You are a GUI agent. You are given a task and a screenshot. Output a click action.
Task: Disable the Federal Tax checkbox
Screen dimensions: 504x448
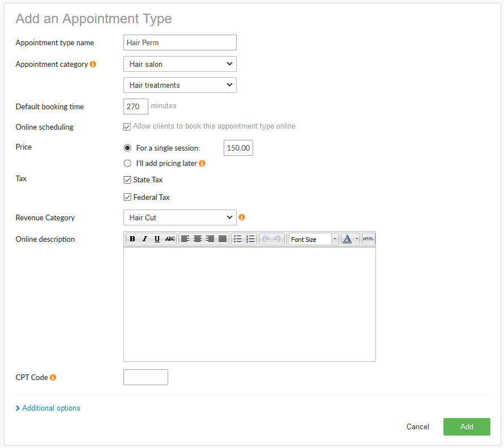click(127, 197)
